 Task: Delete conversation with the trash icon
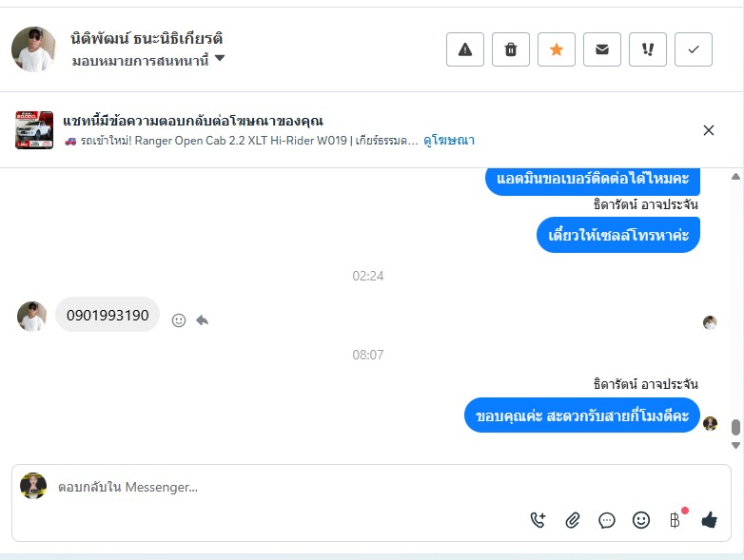pos(511,49)
